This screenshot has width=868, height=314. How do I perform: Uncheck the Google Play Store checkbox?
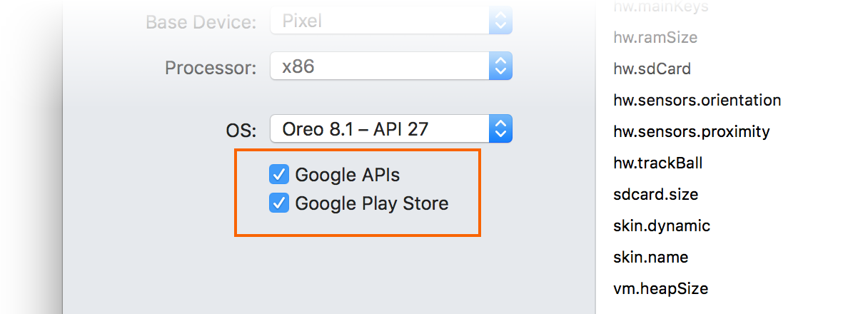(278, 203)
